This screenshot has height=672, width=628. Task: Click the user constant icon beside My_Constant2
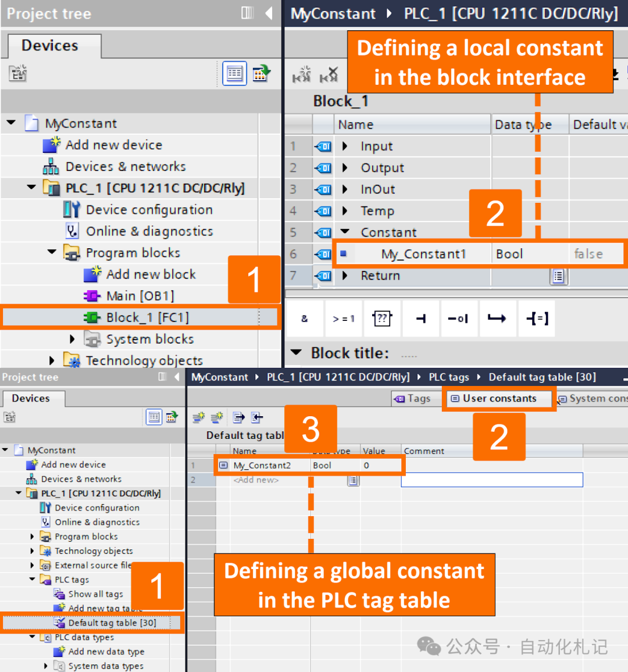click(x=223, y=465)
